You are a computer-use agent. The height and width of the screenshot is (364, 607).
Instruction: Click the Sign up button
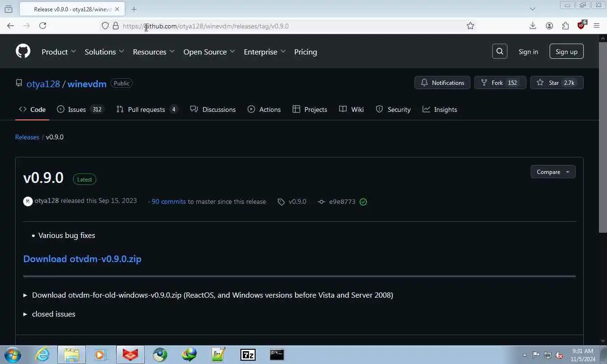pos(567,52)
